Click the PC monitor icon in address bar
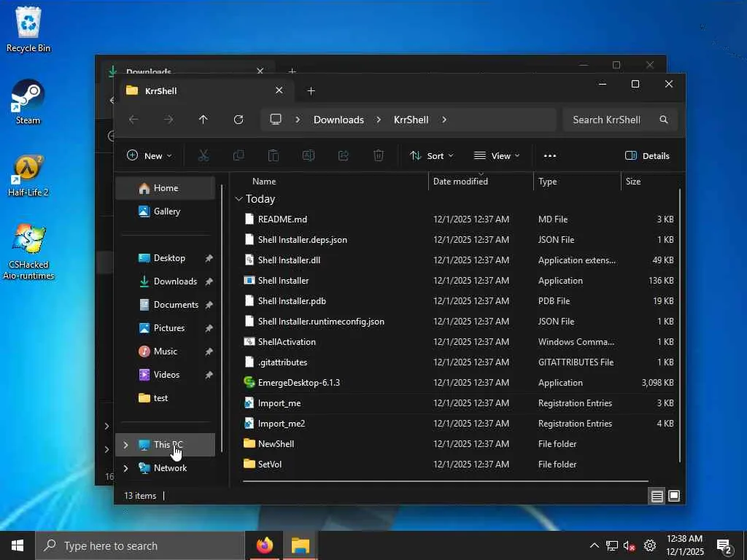 pos(275,120)
